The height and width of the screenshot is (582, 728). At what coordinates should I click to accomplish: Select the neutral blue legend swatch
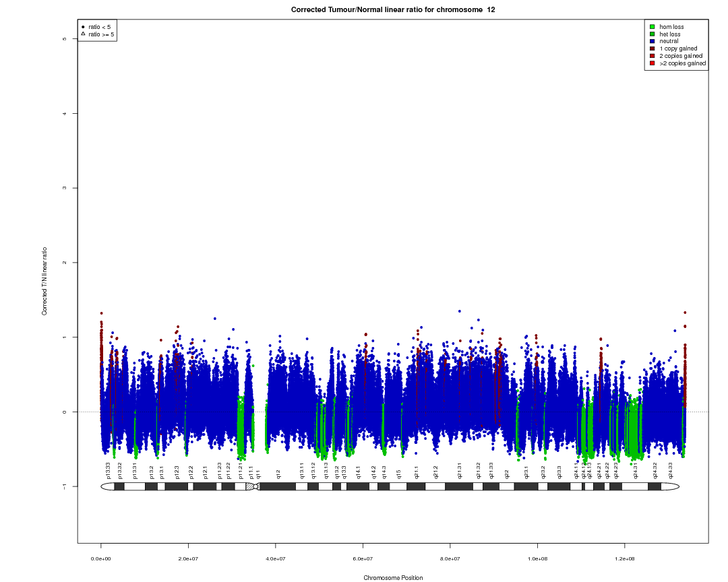click(653, 41)
